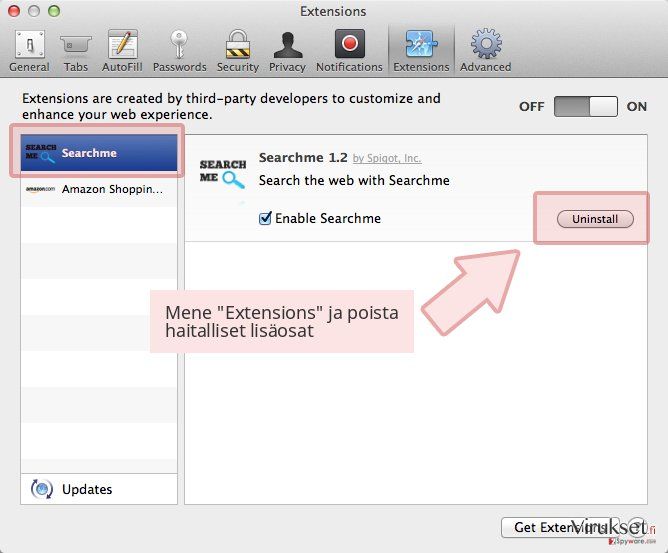Screen dimensions: 668x553
Task: Click the green zoom window button
Action: [x=54, y=11]
